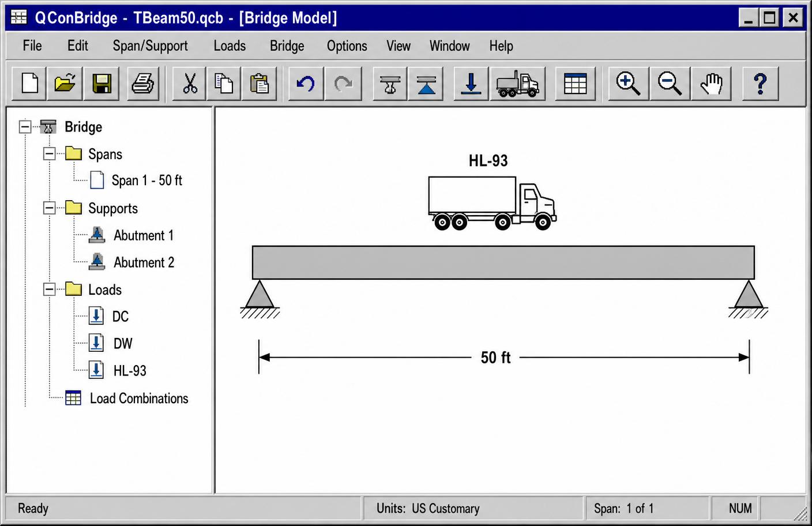Image resolution: width=812 pixels, height=526 pixels.
Task: Click Span: 1 of 1 status entry
Action: point(623,509)
